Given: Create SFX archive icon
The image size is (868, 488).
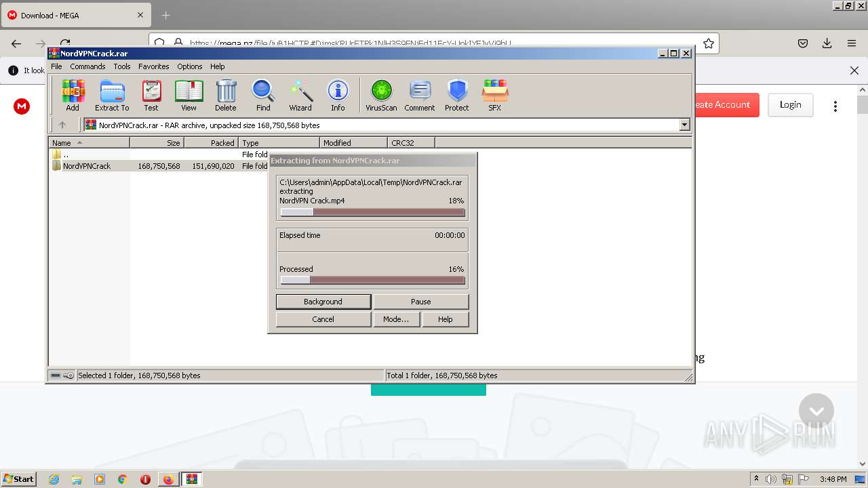Looking at the screenshot, I should pyautogui.click(x=495, y=96).
